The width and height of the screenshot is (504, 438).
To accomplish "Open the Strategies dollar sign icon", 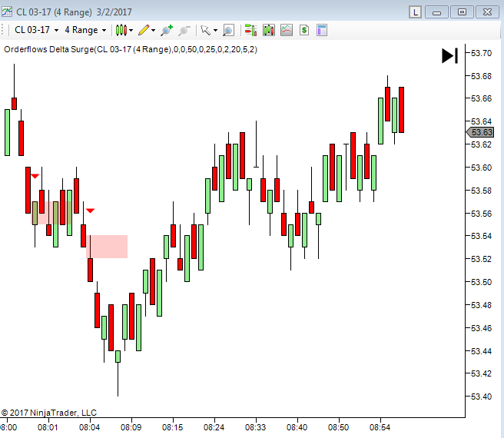I will tap(304, 30).
